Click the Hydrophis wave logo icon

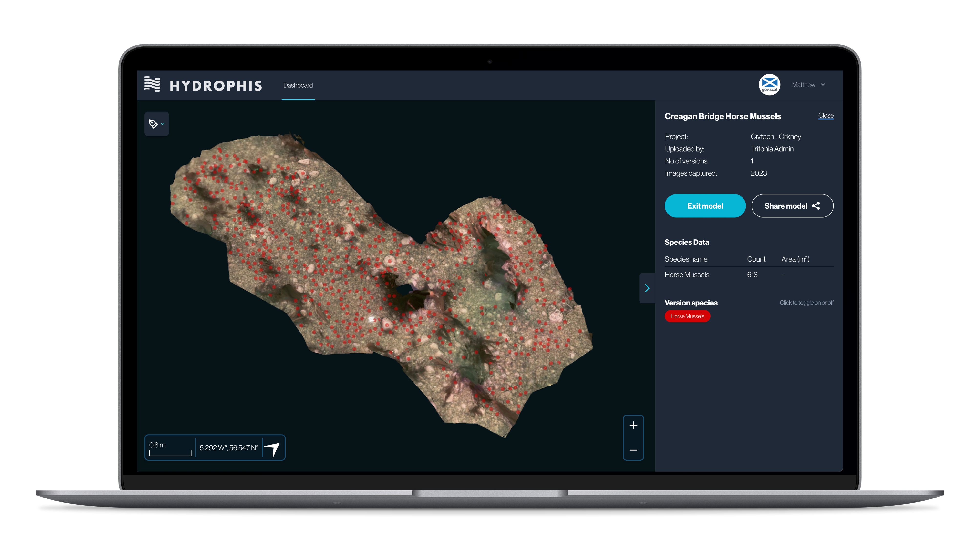152,84
